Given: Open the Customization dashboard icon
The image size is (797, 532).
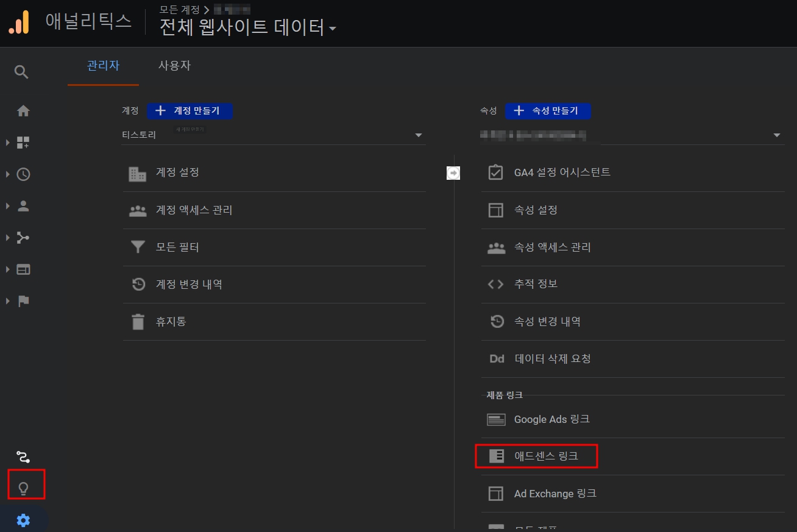Looking at the screenshot, I should click(x=23, y=143).
